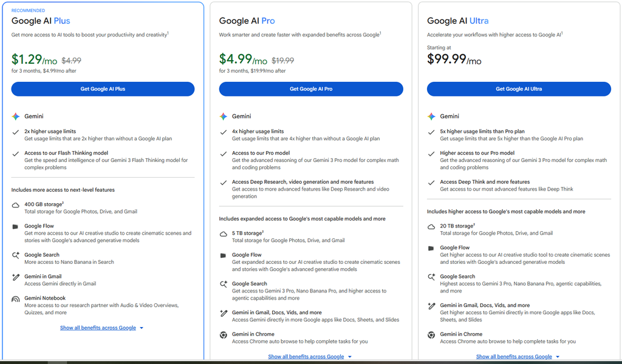Select the Google AI Pro plan heading
Image resolution: width=622 pixels, height=364 pixels.
pos(247,21)
